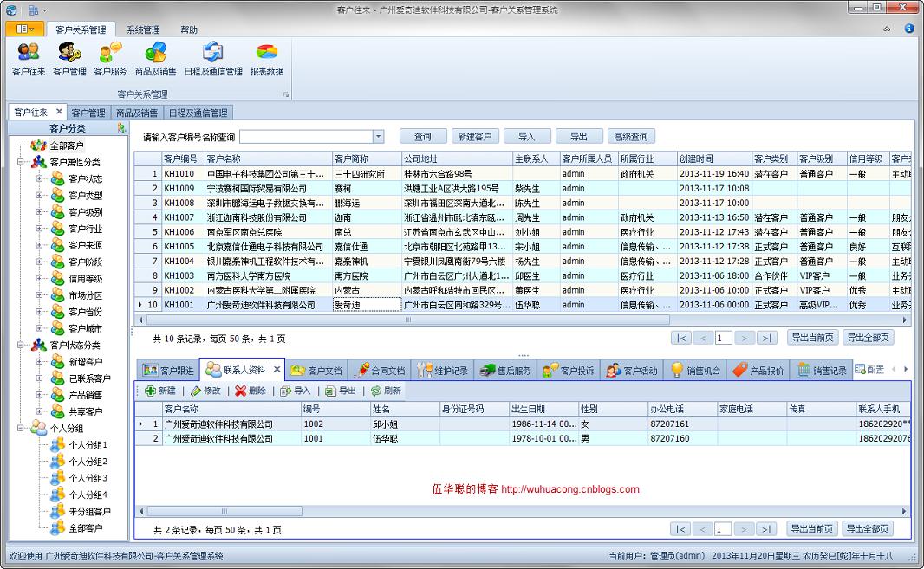This screenshot has height=569, width=924.
Task: Select row KH1010 in customer grid
Action: click(522, 174)
